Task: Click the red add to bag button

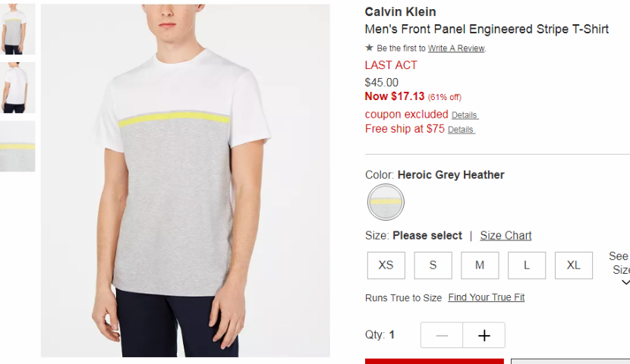Action: click(434, 361)
